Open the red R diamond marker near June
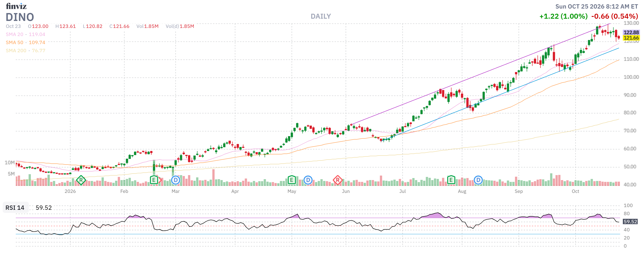Viewport: 644px width, 253px height. (338, 180)
